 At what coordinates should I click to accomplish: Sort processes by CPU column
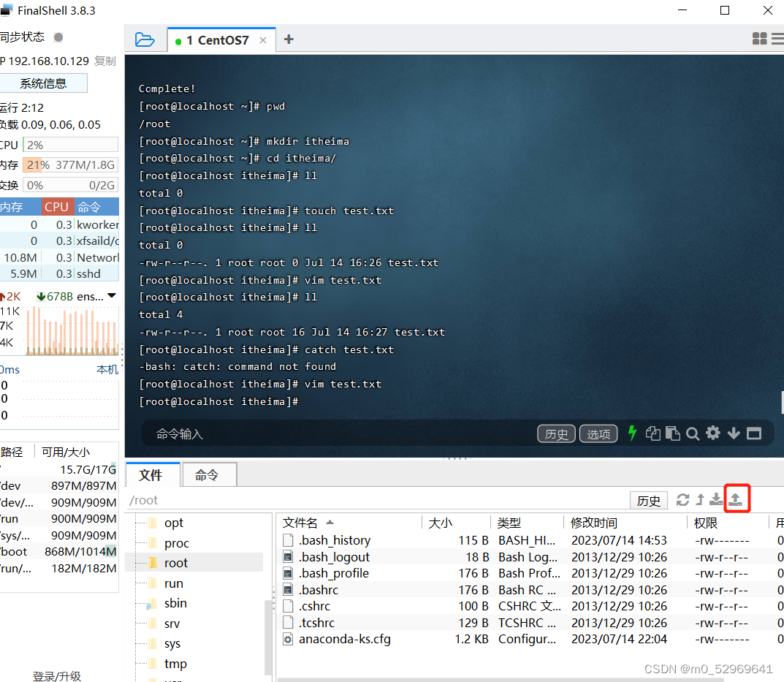click(x=58, y=207)
